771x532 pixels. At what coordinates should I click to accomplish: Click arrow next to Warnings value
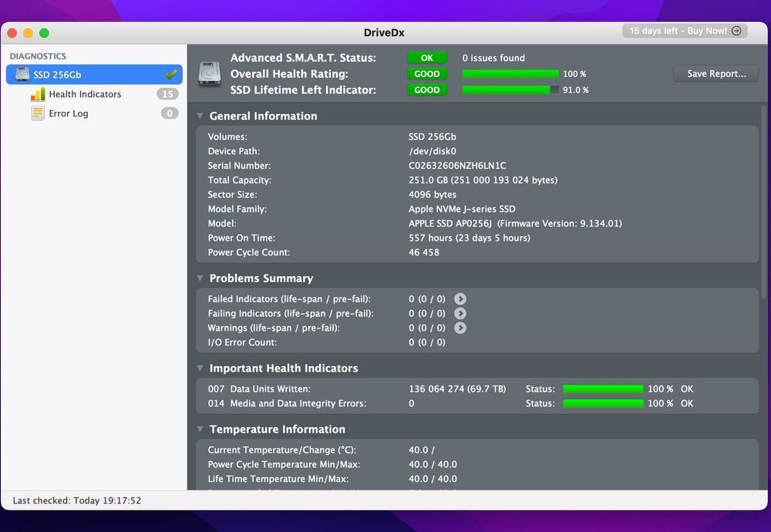[x=460, y=328]
